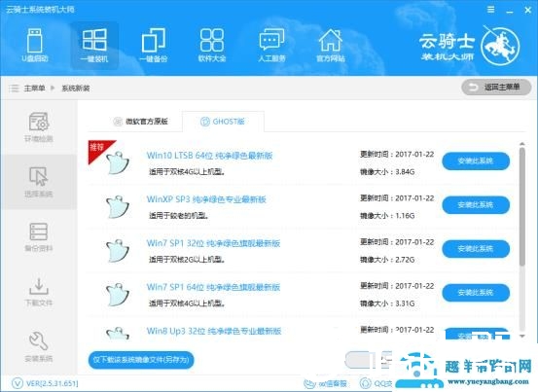Go to 安装系统 step in sidebar
The height and width of the screenshot is (392, 538).
point(39,346)
